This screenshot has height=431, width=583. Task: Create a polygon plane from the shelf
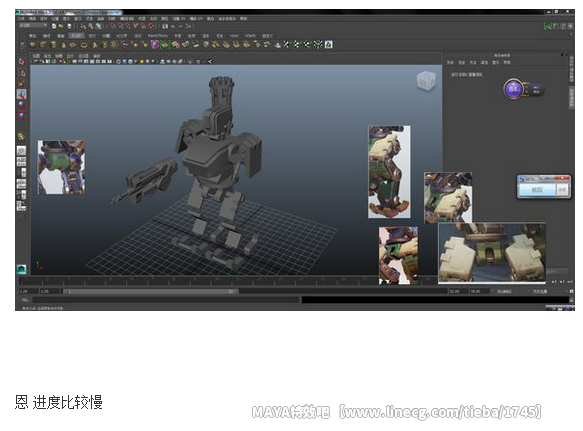coord(74,45)
